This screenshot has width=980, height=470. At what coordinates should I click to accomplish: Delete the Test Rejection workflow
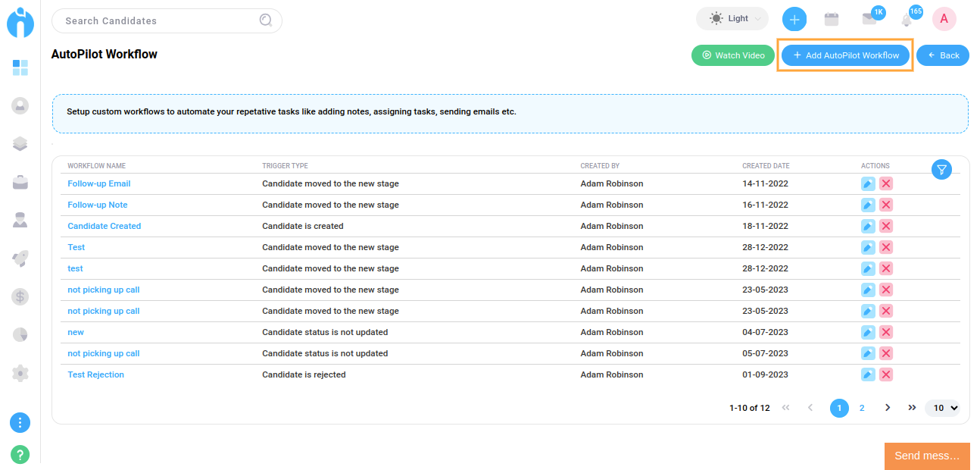click(x=886, y=374)
